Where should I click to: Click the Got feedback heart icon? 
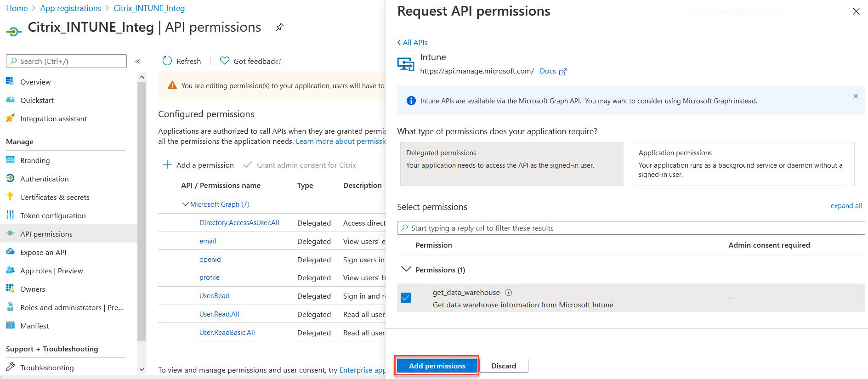[224, 61]
